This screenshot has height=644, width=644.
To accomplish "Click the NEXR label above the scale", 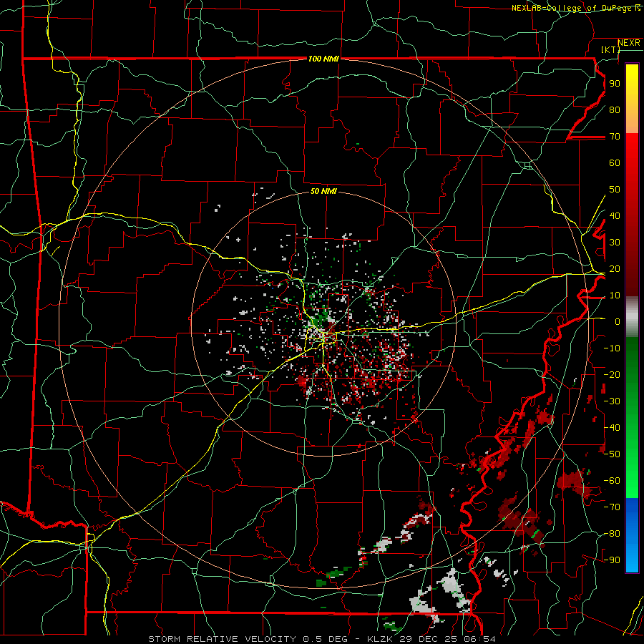I will (629, 43).
